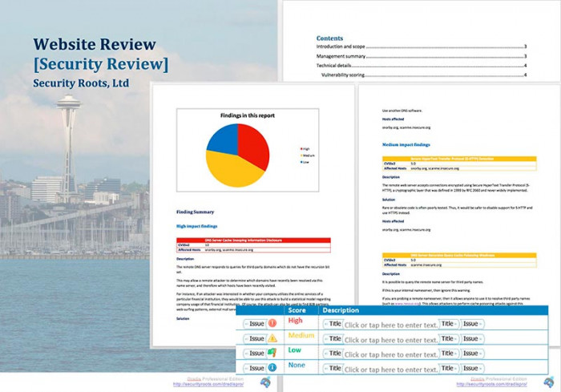The height and width of the screenshot is (392, 561).
Task: Go to Vulnerability scoring contents entry
Action: pyautogui.click(x=343, y=75)
